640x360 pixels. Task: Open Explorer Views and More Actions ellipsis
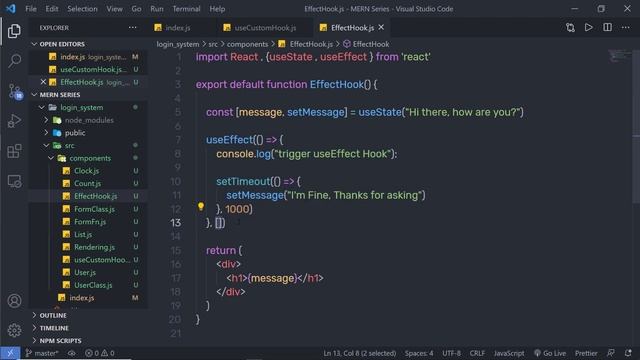point(133,27)
